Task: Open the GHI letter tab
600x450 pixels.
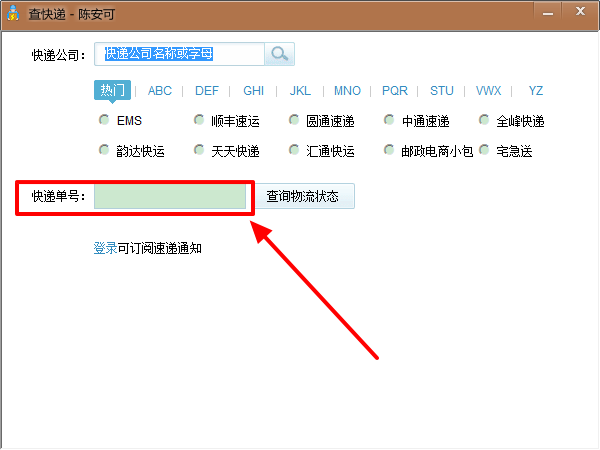Action: coord(254,91)
